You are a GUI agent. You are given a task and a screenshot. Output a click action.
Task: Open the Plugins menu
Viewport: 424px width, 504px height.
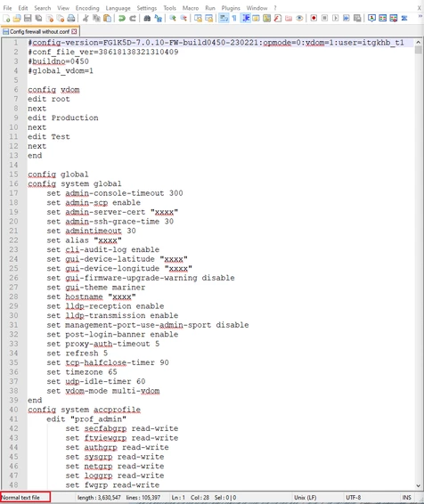click(231, 8)
